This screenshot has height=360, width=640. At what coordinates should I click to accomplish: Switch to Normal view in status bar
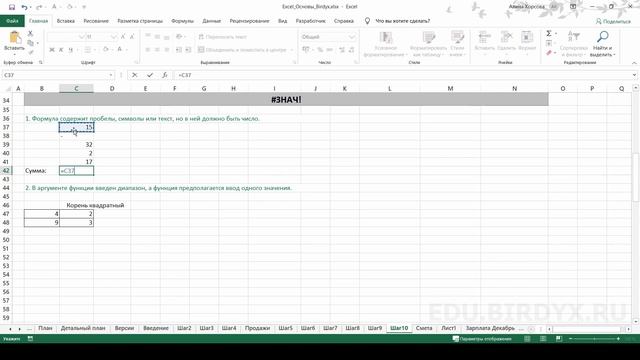[x=527, y=339]
